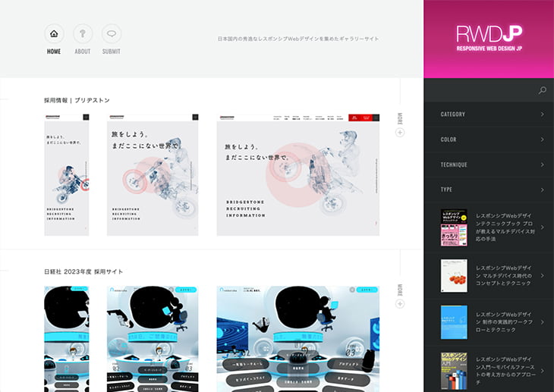Open Bridgestone mobile view thumbnail
This screenshot has height=392, width=554.
(x=66, y=175)
